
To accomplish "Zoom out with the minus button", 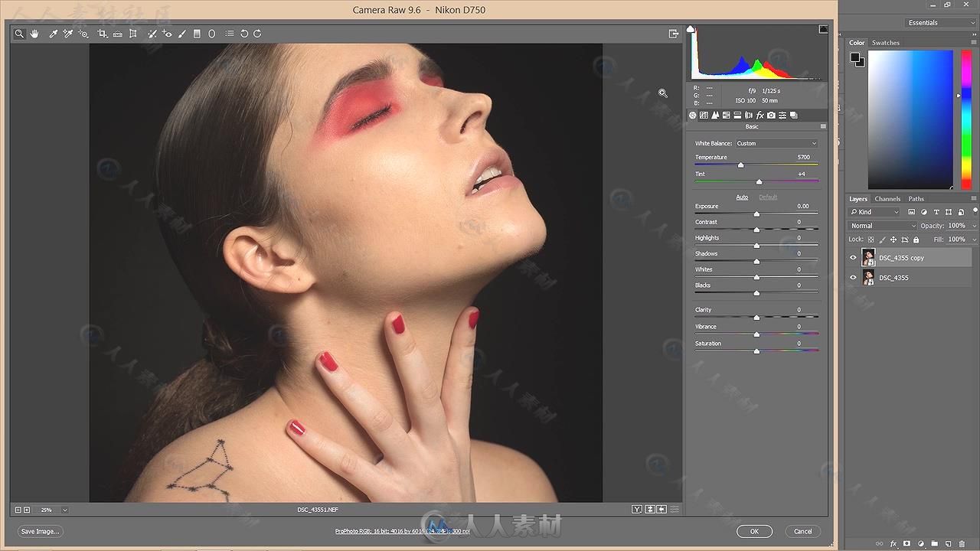I will [18, 510].
